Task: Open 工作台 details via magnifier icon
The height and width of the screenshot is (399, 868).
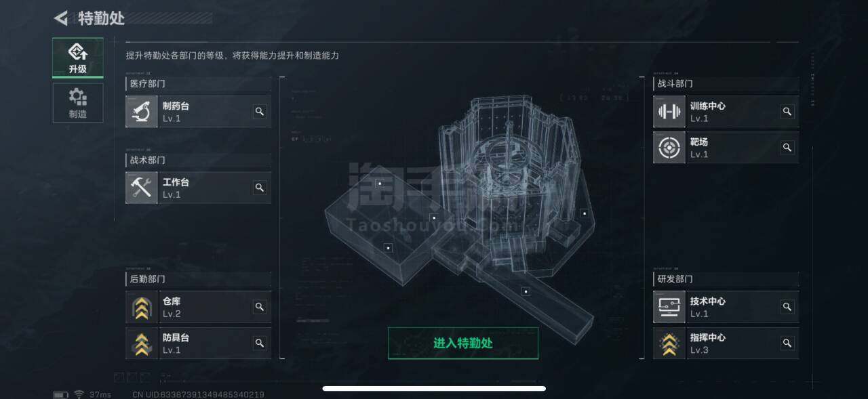Action: coord(260,188)
